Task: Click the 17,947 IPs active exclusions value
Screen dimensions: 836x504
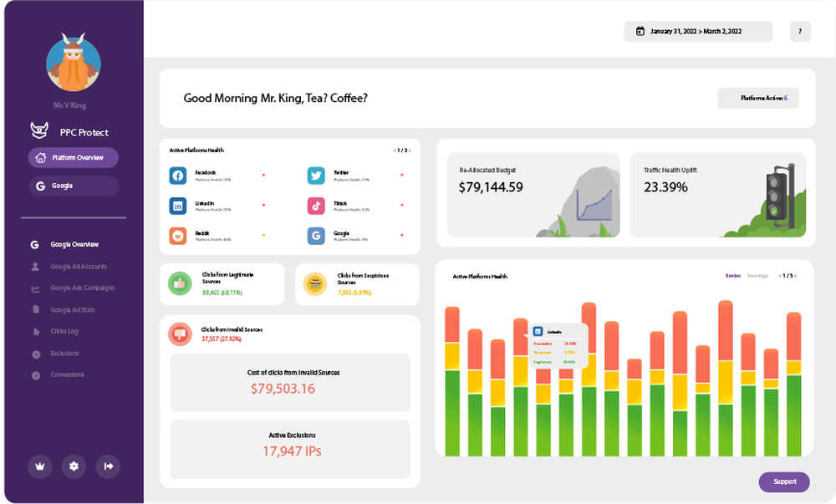Action: [292, 451]
